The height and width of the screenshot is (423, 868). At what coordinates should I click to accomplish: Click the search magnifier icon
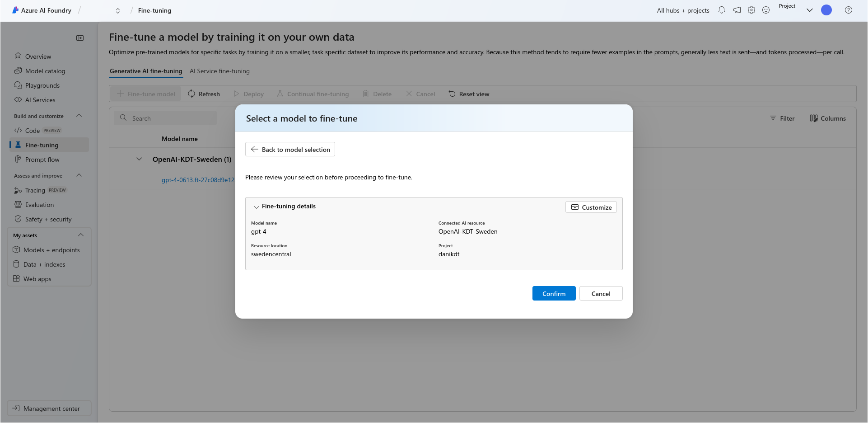point(123,118)
